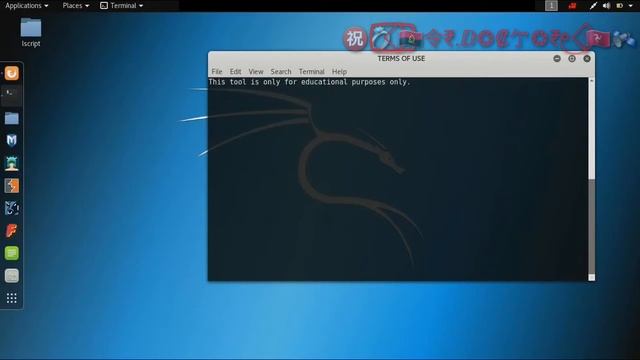
Task: Launch the Maltego dock icon
Action: coord(11,208)
